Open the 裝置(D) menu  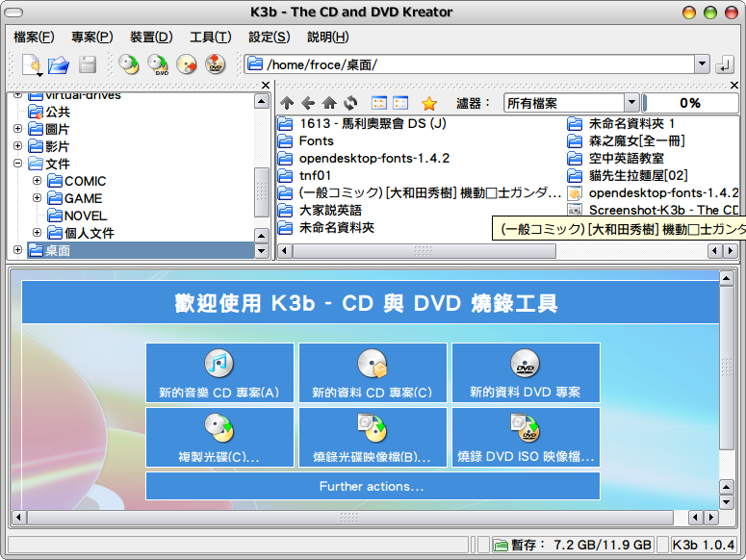(x=151, y=37)
